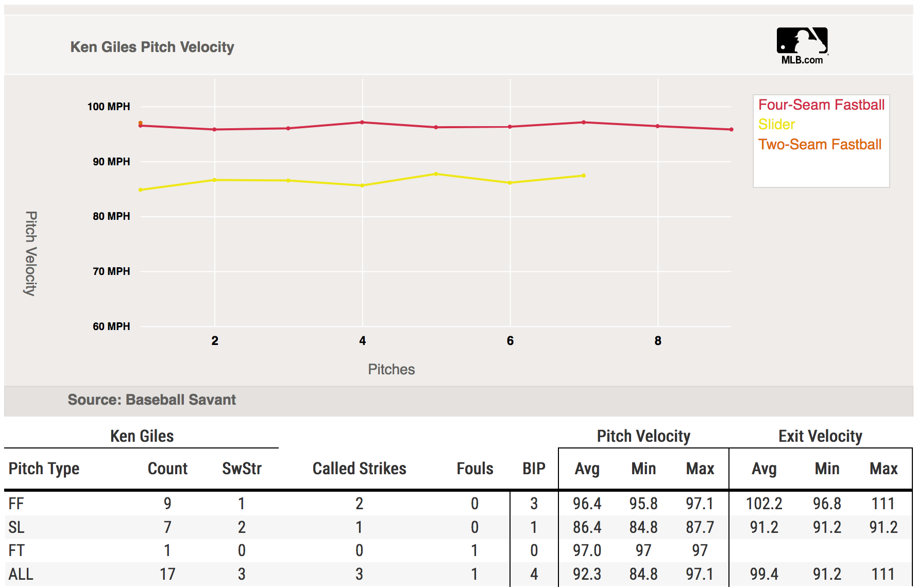917x588 pixels.
Task: Click the Pitches x-axis title
Action: click(x=391, y=370)
